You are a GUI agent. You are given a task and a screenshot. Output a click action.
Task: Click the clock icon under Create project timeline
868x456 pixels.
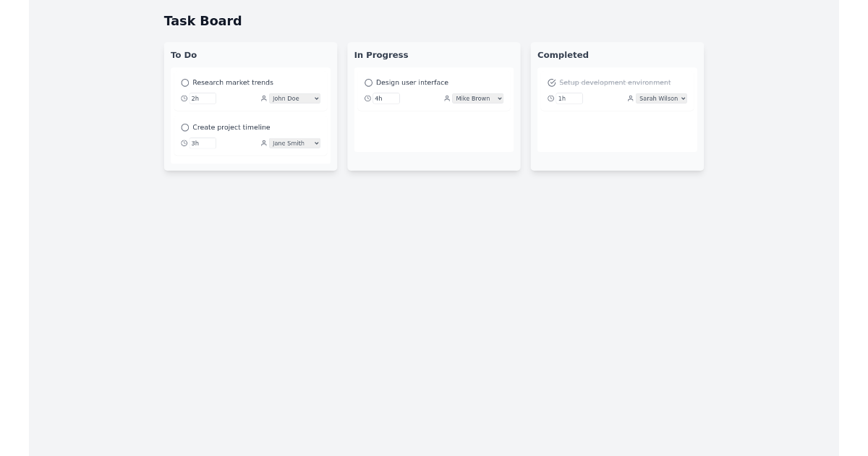(x=184, y=143)
